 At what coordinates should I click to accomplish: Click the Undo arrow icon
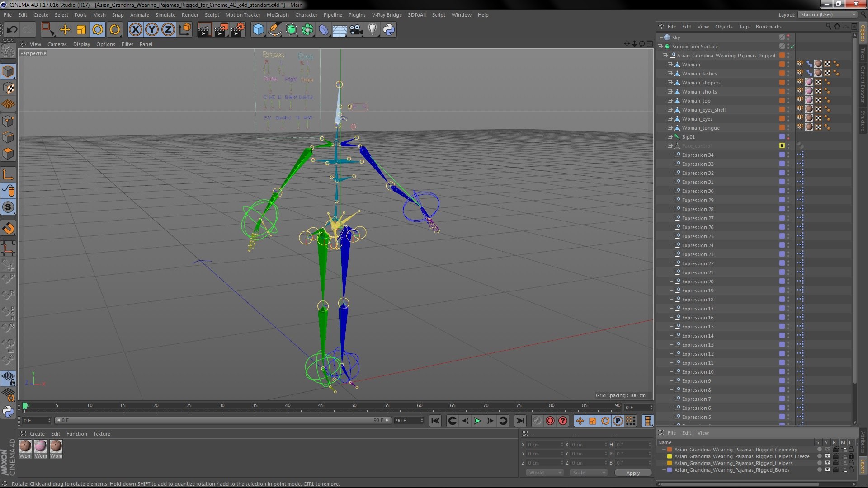point(12,30)
